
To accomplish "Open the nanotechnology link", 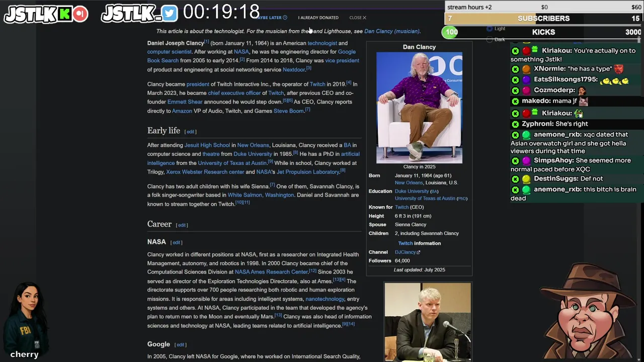I will (x=325, y=299).
